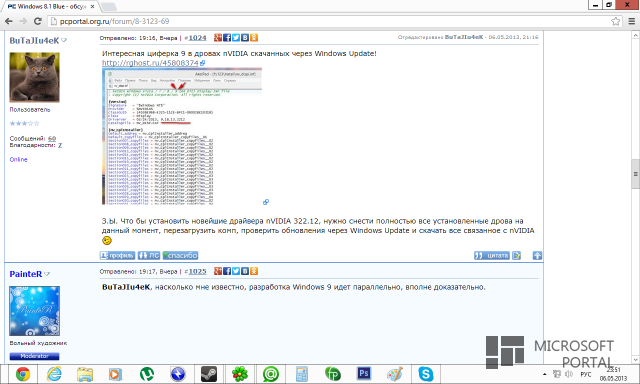
Task: Open the rghost.ru/45808374 link
Action: click(x=150, y=63)
